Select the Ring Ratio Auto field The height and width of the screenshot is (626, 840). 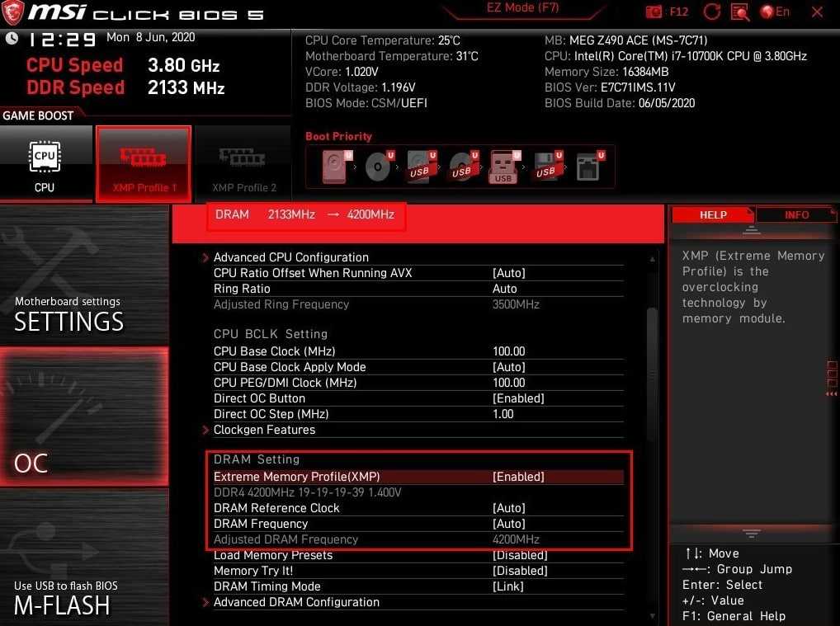[x=505, y=289]
